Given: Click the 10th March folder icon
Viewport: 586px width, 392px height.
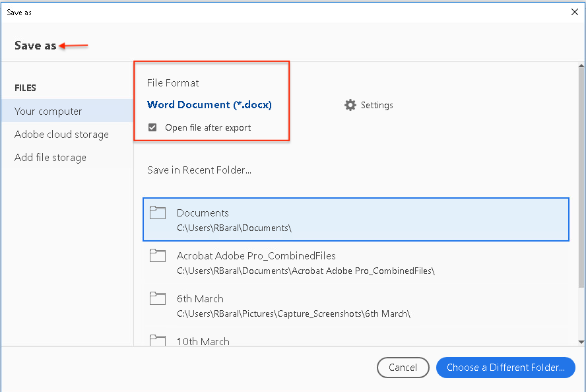Looking at the screenshot, I should [157, 341].
